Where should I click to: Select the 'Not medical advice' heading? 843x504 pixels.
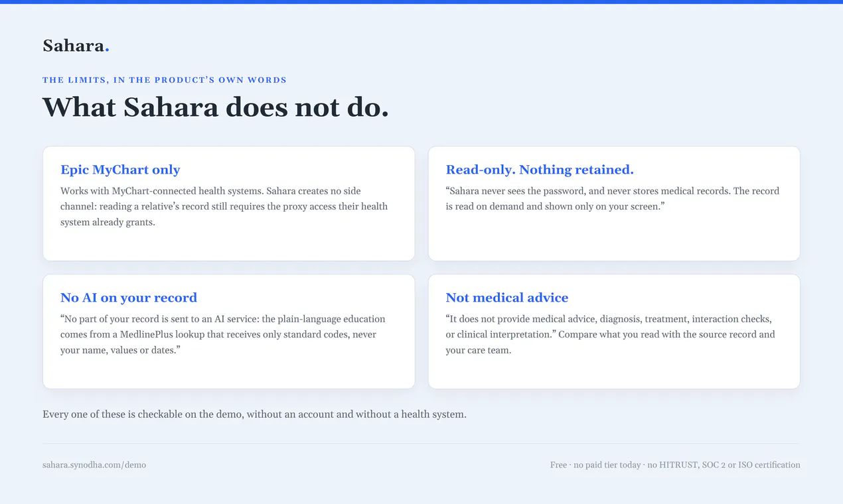coord(507,298)
